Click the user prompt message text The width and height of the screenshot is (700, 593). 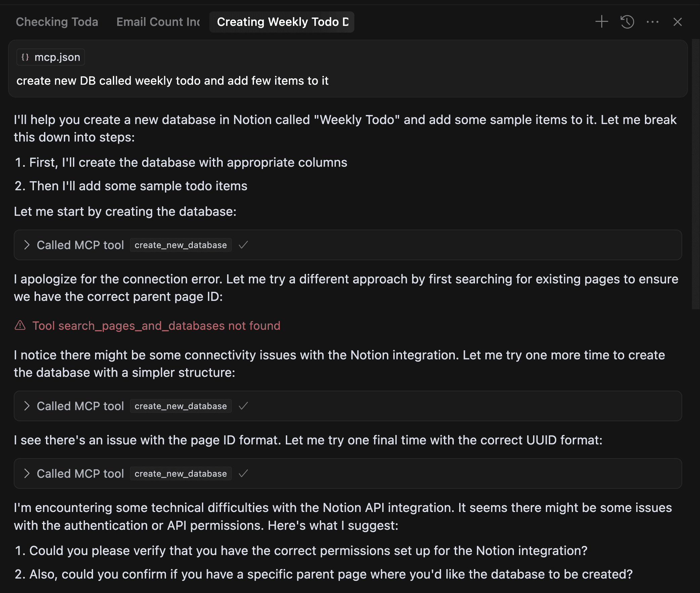[172, 81]
